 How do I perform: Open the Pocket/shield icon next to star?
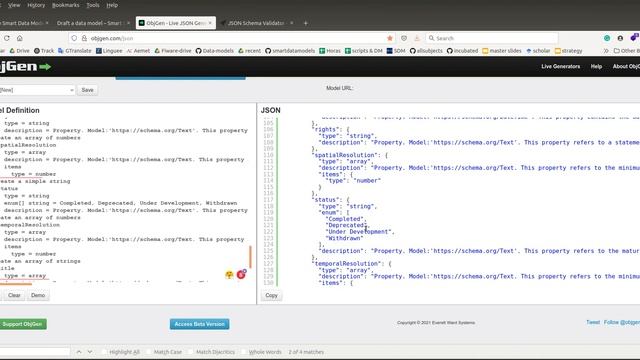tap(404, 38)
